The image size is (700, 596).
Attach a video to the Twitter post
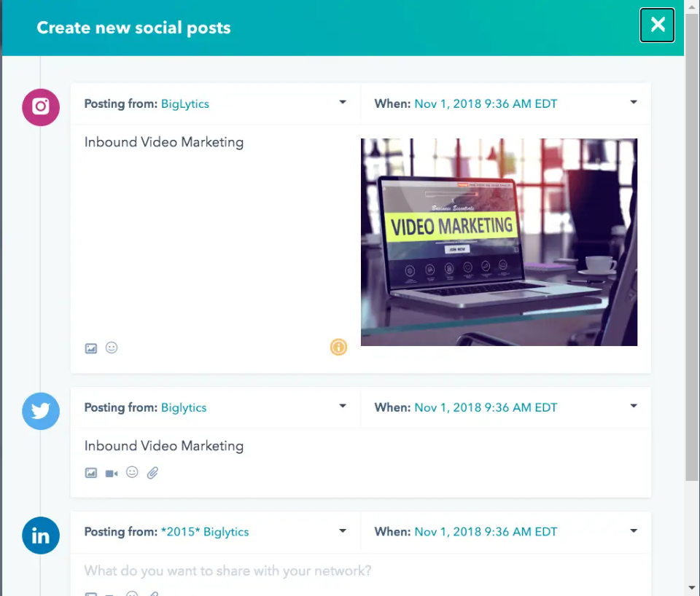111,473
